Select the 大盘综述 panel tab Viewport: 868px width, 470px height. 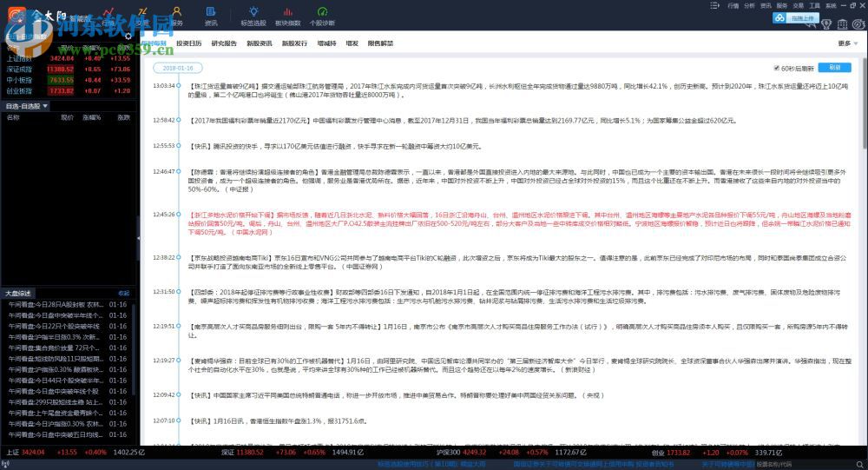[18, 293]
